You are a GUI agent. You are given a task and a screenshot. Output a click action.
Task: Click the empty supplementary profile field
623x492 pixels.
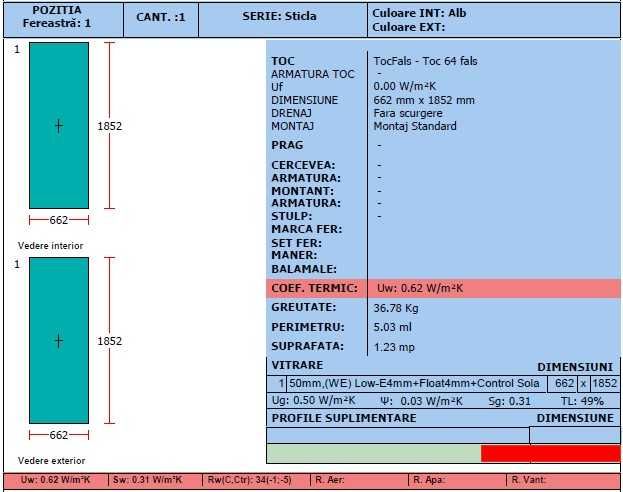pyautogui.click(x=398, y=436)
